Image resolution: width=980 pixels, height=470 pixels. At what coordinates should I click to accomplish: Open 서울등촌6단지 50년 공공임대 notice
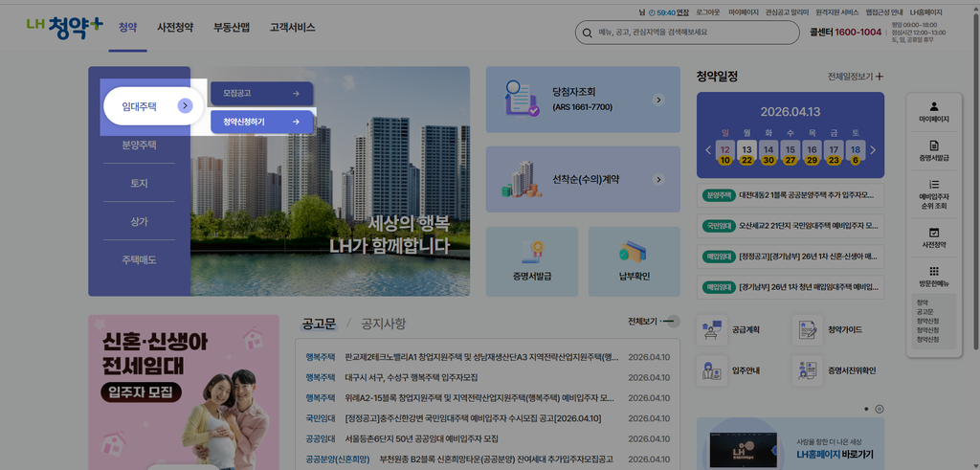coord(421,438)
